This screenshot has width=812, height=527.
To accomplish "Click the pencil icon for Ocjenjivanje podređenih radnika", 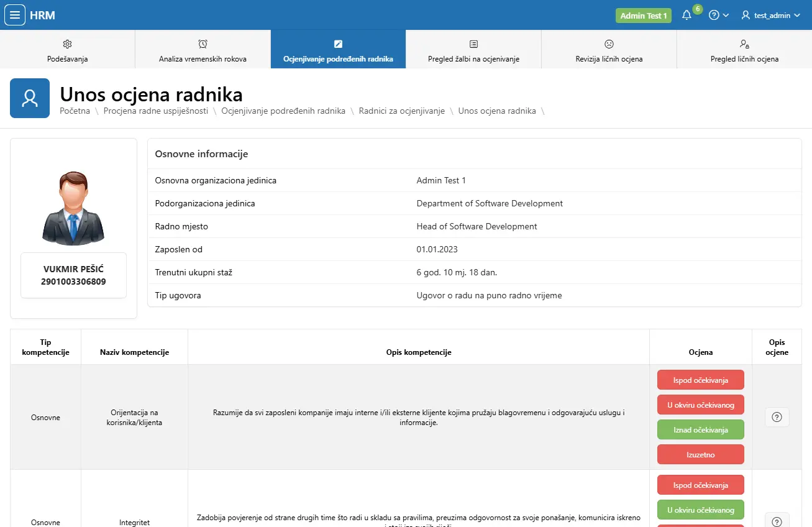I will coord(338,44).
